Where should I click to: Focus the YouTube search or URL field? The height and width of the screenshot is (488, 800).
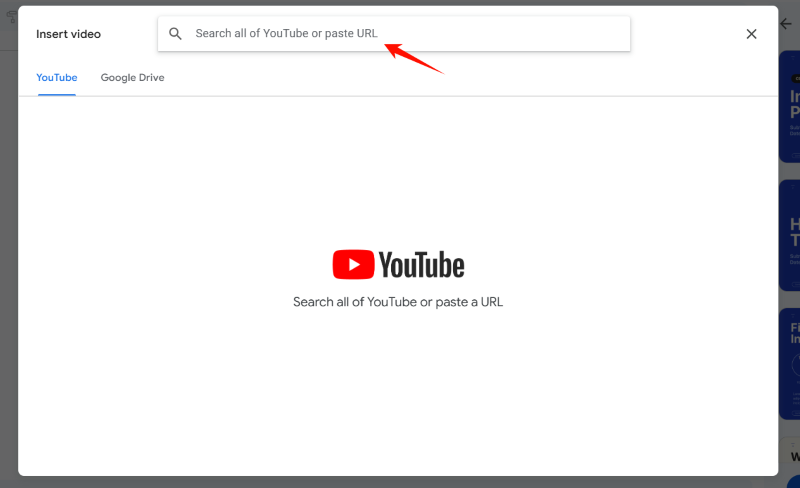[x=394, y=34]
